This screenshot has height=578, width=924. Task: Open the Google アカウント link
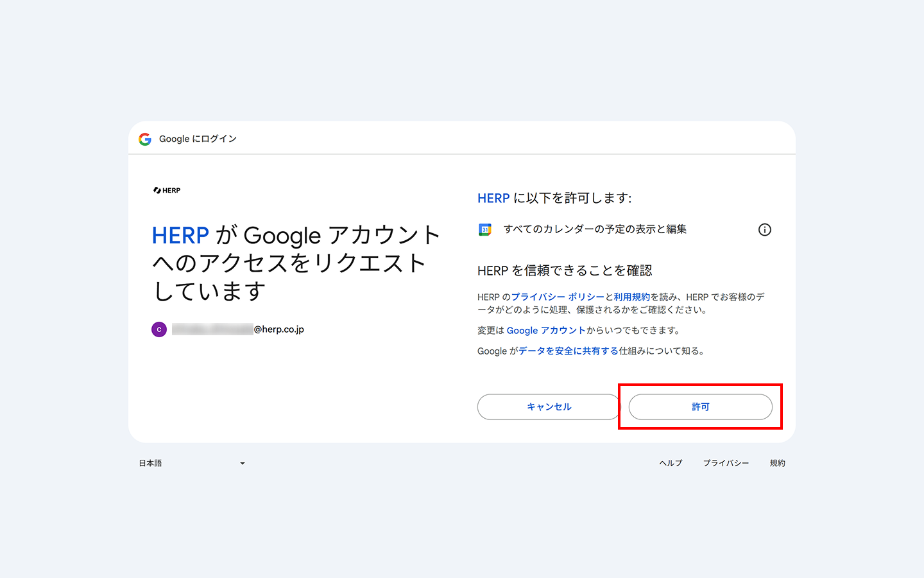(x=546, y=330)
